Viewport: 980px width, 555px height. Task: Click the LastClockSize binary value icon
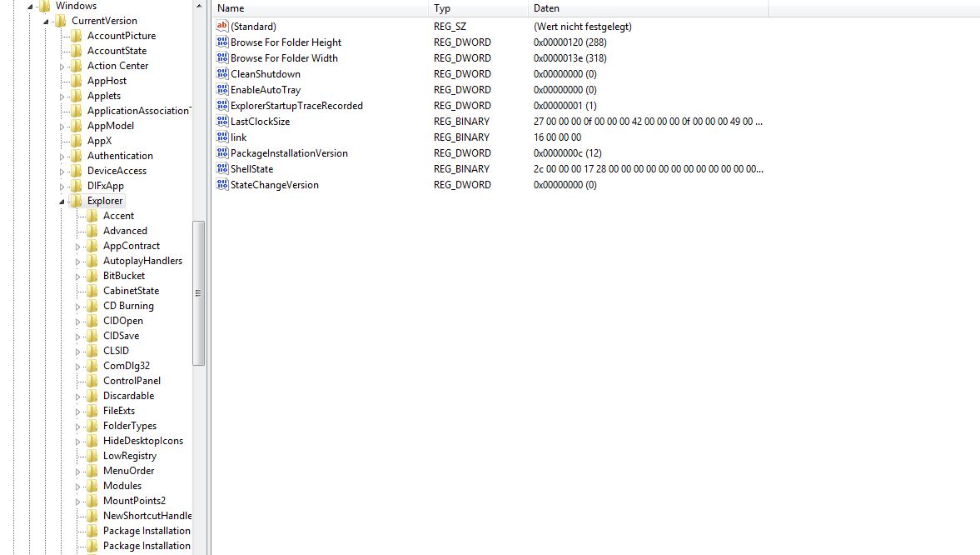tap(221, 121)
